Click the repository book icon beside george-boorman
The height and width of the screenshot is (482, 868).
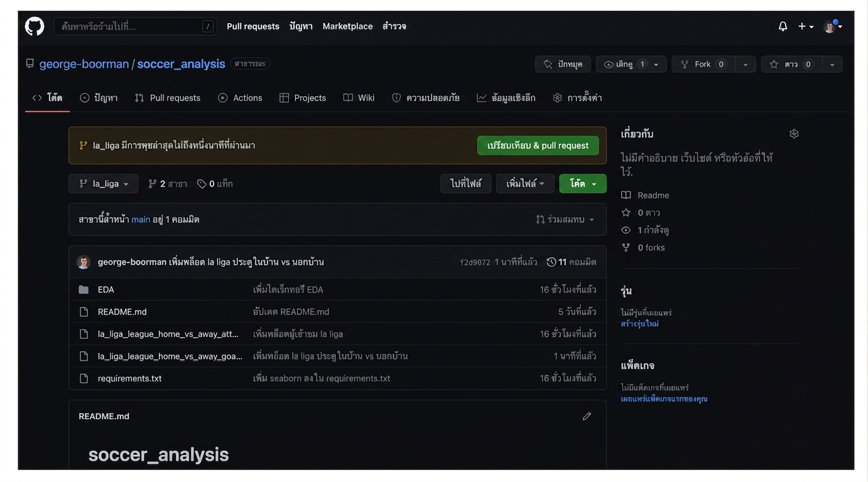click(x=30, y=64)
